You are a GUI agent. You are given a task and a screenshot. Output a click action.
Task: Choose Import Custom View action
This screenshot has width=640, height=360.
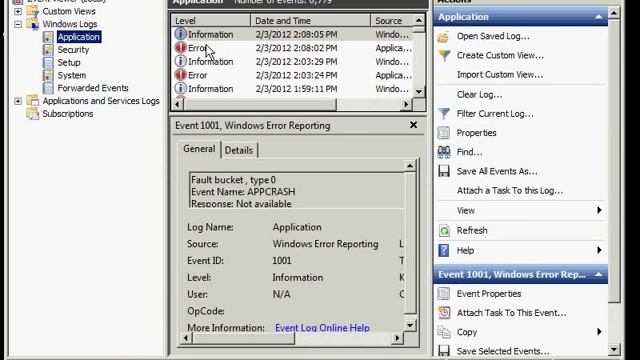coord(500,75)
